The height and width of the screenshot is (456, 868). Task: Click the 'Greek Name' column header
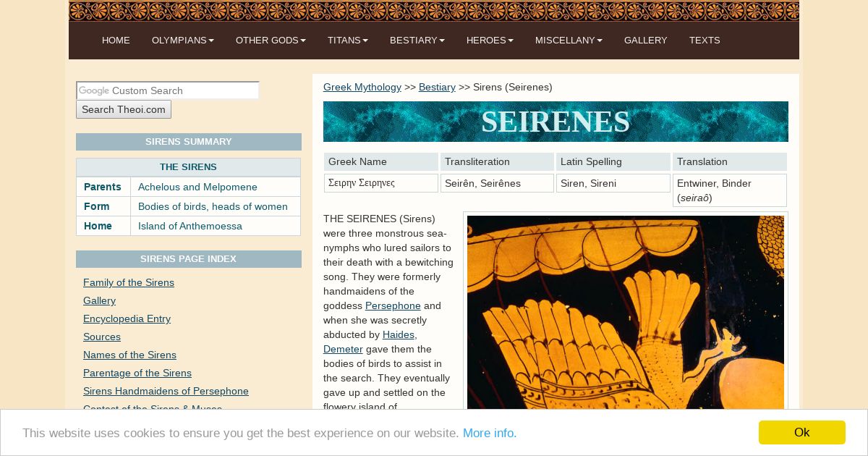click(x=381, y=161)
